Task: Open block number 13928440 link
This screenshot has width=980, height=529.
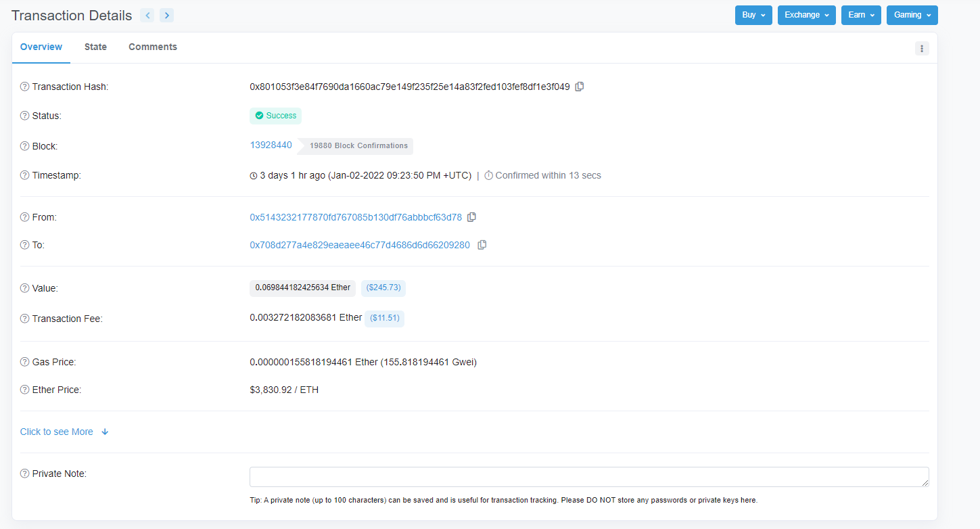Action: (271, 145)
